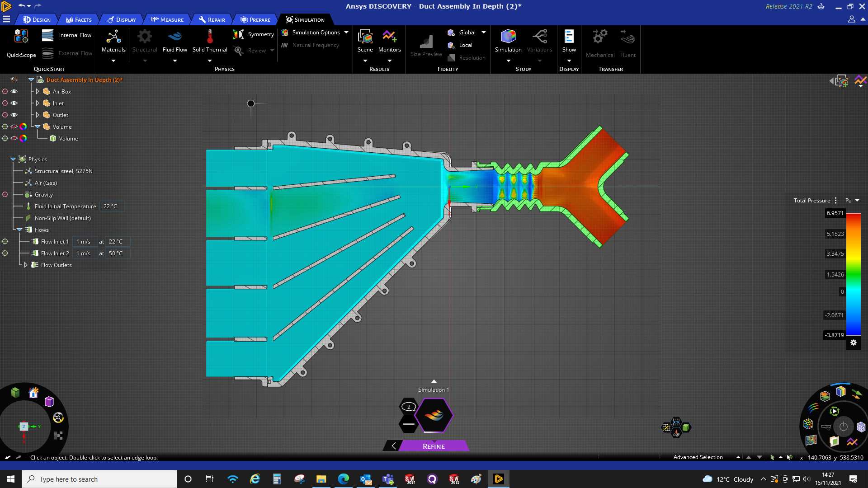Collapse the Volume tree node

[38, 127]
